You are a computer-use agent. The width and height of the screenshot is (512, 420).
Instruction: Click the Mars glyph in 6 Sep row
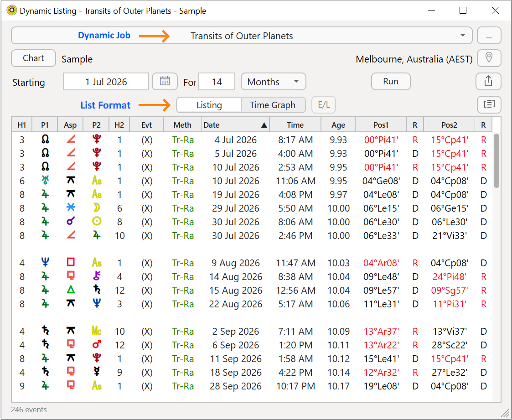point(96,345)
